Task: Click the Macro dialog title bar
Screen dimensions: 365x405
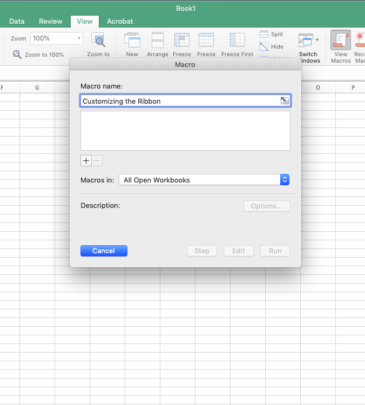Action: coord(185,64)
